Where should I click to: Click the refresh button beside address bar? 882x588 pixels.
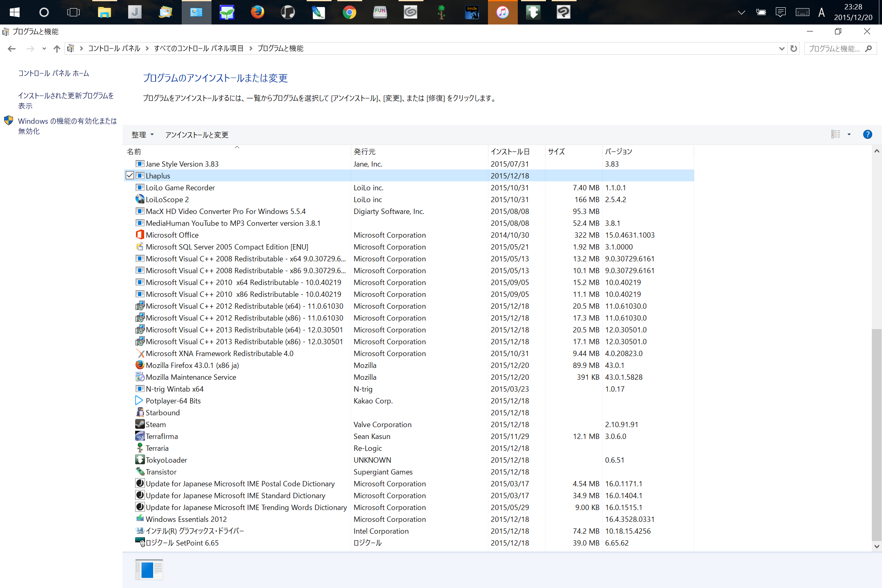[x=793, y=49]
